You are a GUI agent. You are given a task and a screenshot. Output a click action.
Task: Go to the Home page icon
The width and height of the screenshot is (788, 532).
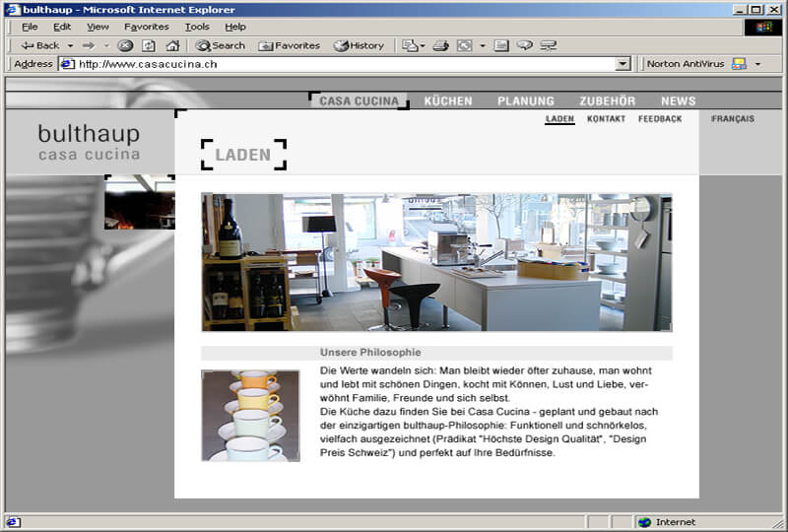[172, 45]
